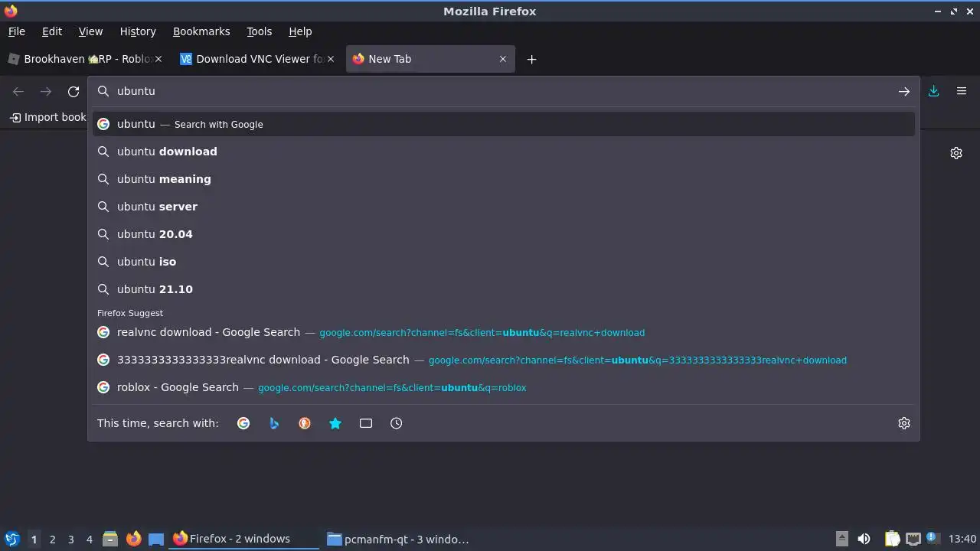Search this time with DuckDuckGo icon
Image resolution: width=980 pixels, height=551 pixels.
point(305,423)
